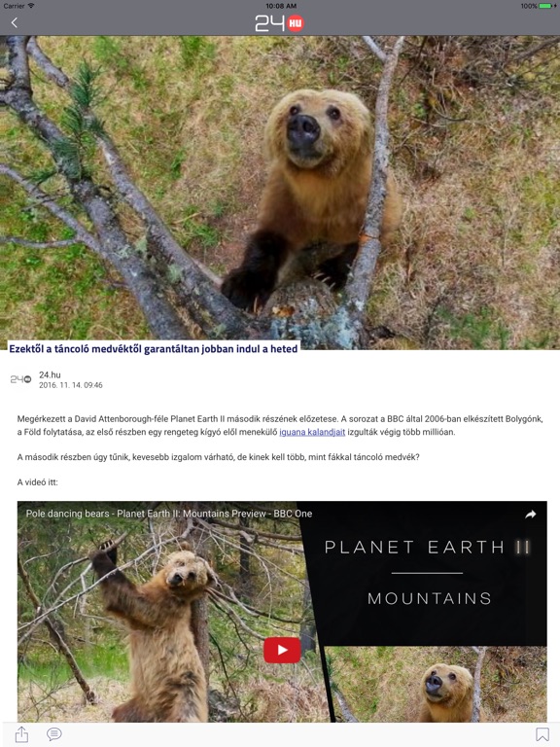Open the video title 'Pole dancing bears'
Screen dimensions: 560x747
168,514
